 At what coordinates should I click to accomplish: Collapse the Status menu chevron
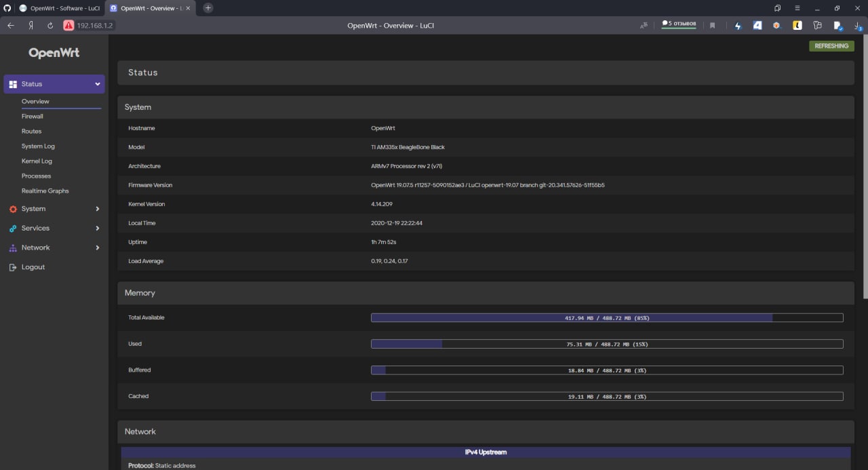tap(98, 84)
